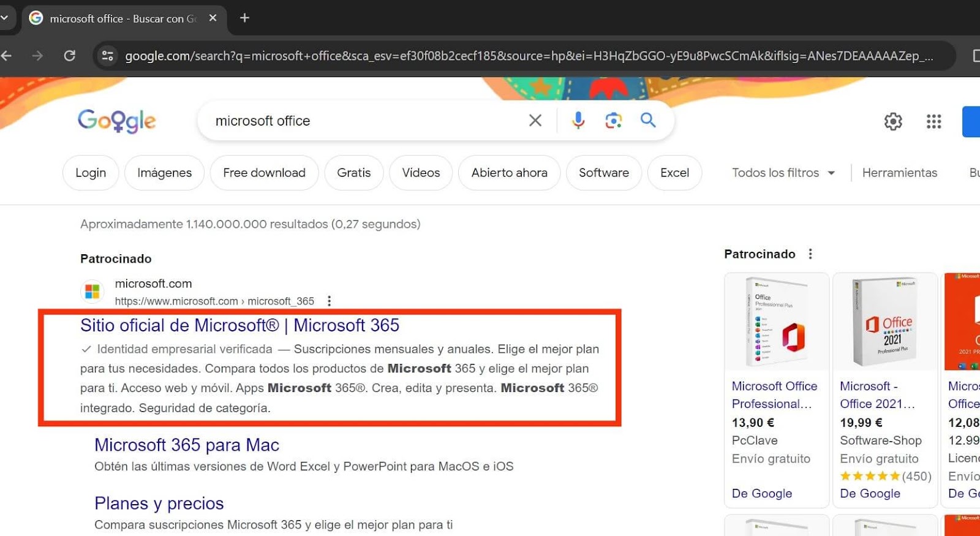Select the Software filter chip

click(x=604, y=173)
